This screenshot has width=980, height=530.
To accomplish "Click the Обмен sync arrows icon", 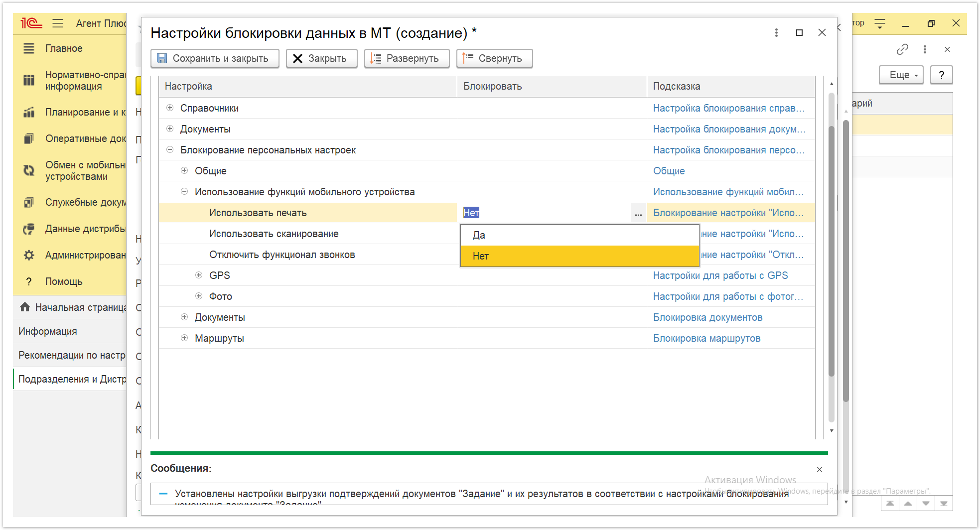I will point(29,170).
